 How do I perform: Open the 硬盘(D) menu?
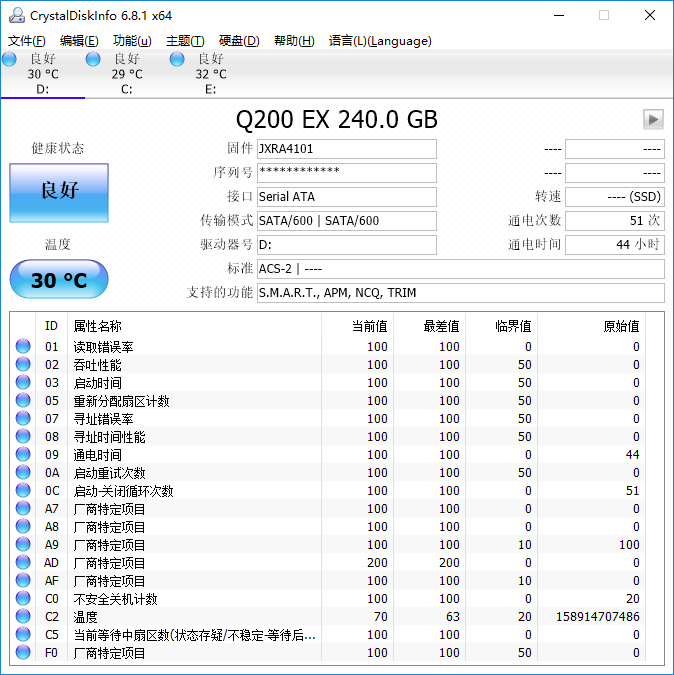(239, 41)
